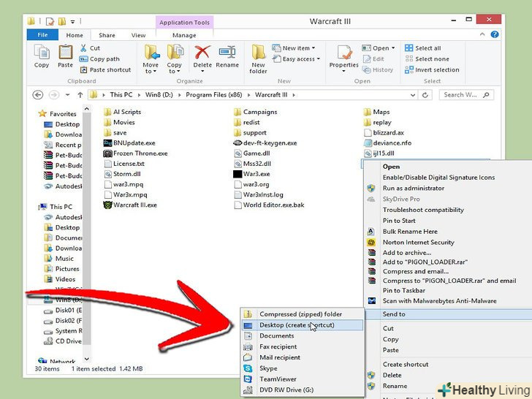The height and width of the screenshot is (399, 532).
Task: Select Pin to Start in context menu
Action: point(399,221)
